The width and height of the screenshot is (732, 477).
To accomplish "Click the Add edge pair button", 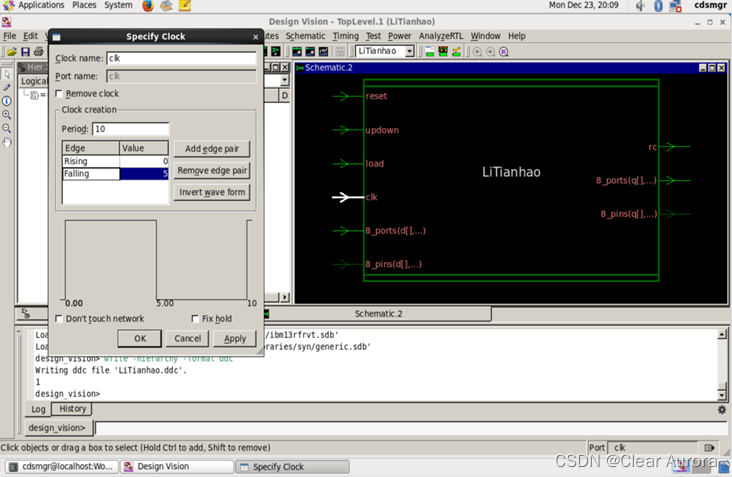I will (212, 149).
